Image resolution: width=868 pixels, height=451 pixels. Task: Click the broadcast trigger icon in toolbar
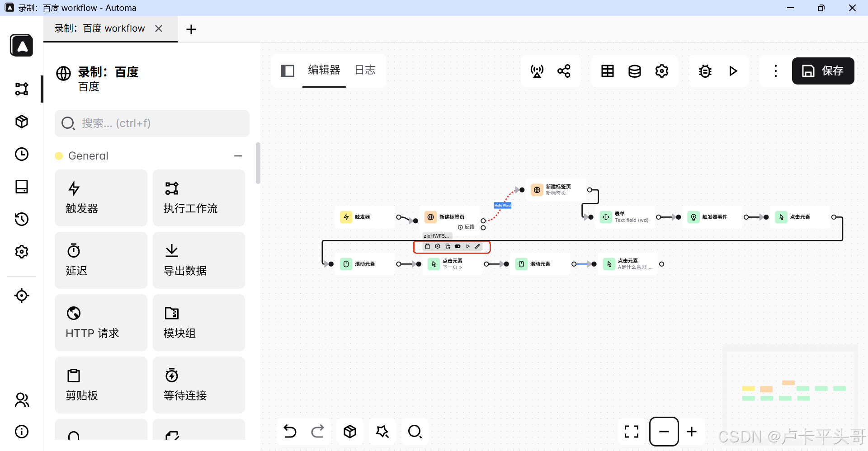(x=537, y=71)
